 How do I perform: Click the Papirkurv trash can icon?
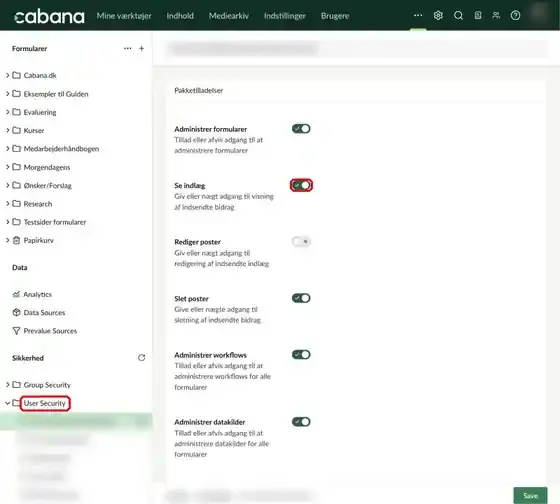coord(16,240)
